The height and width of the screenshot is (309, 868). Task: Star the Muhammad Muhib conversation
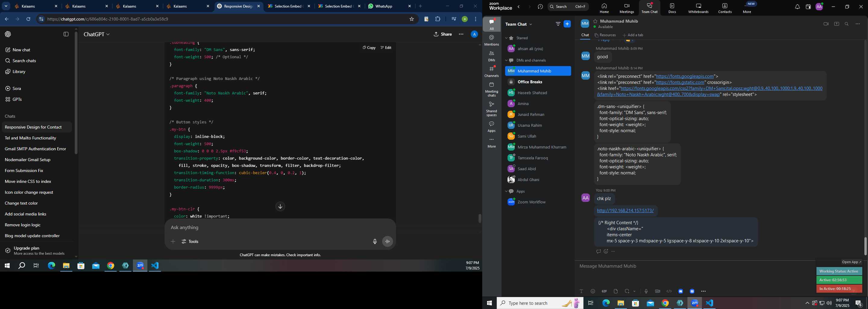click(596, 21)
